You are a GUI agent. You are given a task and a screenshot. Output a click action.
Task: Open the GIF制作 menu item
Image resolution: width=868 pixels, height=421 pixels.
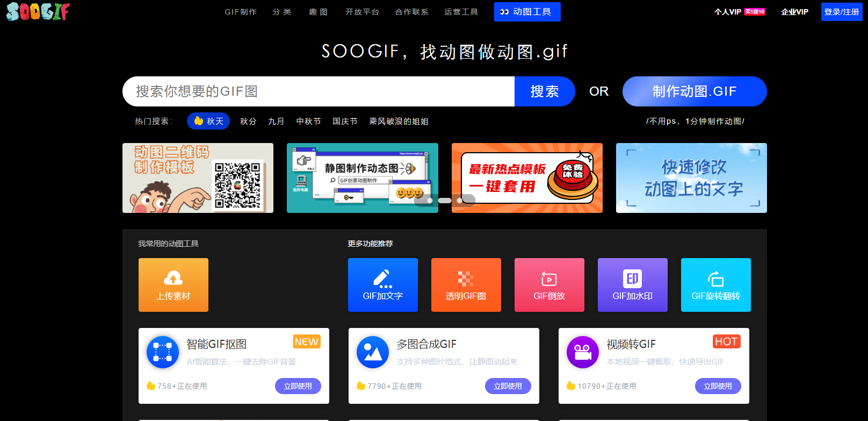pos(241,12)
